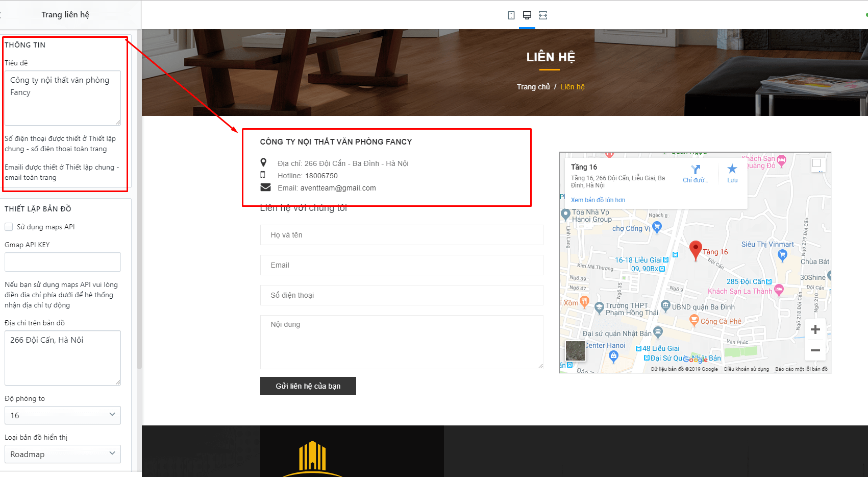Click the Số điện thoại input field
Screen dimensions: 868x477
tap(402, 295)
